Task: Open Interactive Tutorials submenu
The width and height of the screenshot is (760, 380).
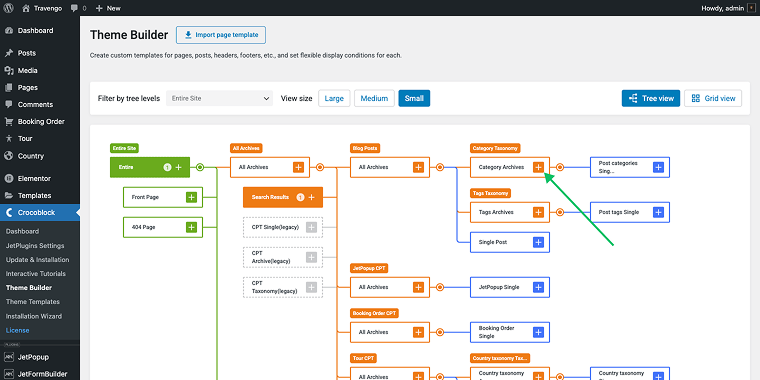Action: tap(36, 274)
